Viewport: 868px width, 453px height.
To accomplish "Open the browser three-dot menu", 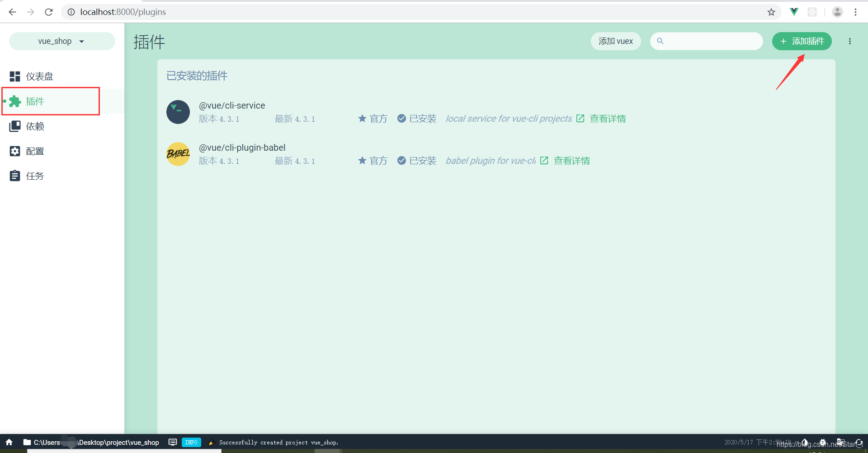I will coord(855,12).
